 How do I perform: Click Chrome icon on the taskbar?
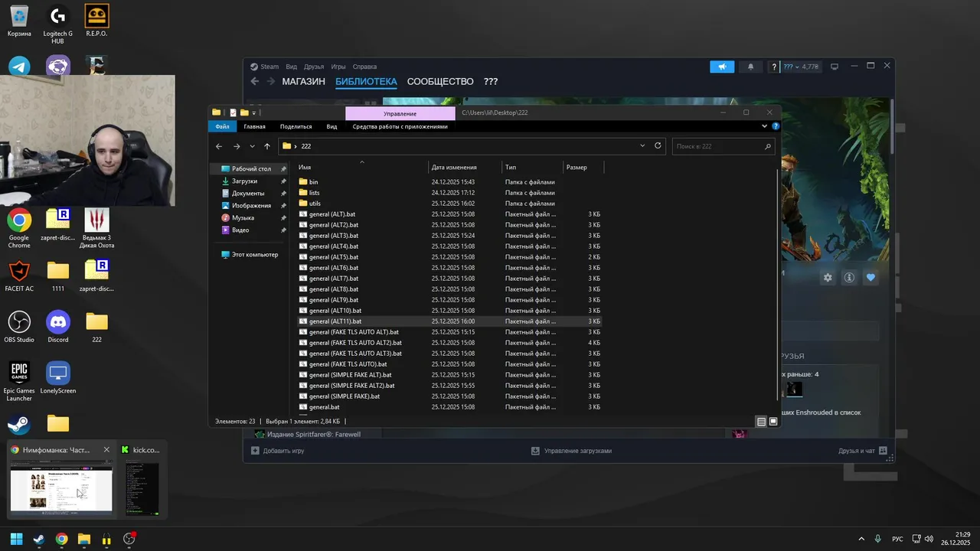(61, 539)
